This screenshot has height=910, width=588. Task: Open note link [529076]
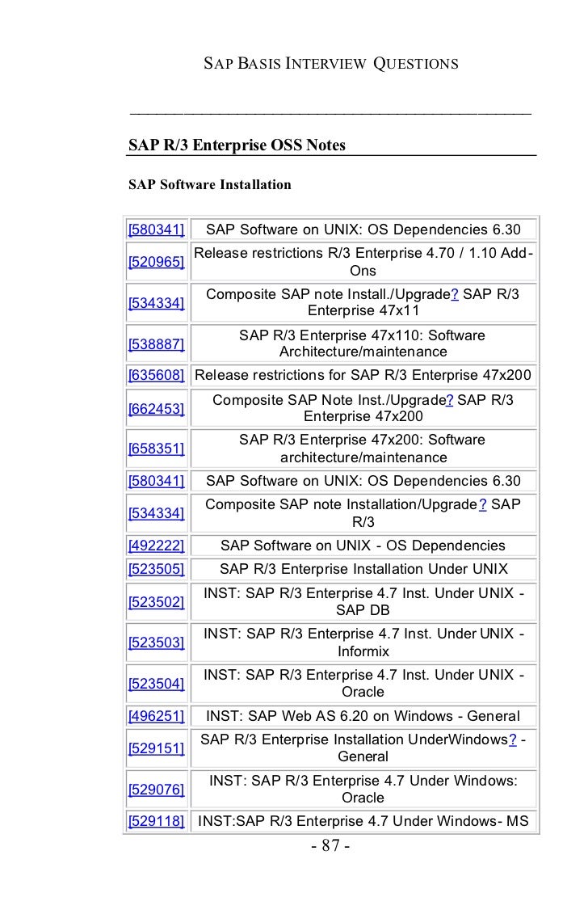156,790
